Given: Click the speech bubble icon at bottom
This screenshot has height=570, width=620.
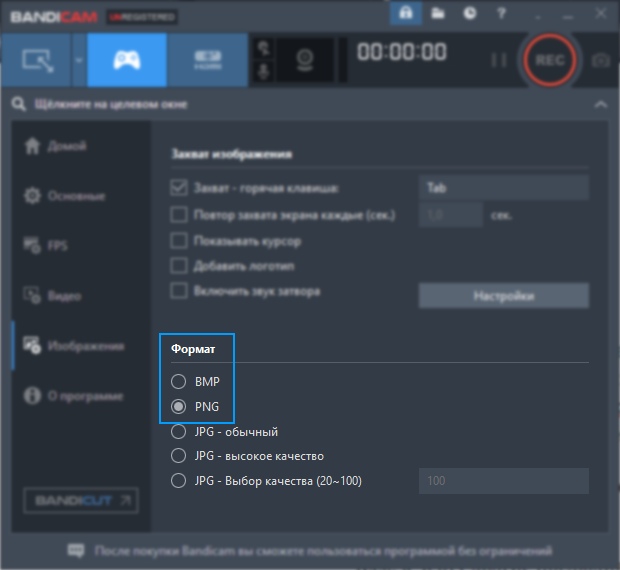Looking at the screenshot, I should (76, 550).
